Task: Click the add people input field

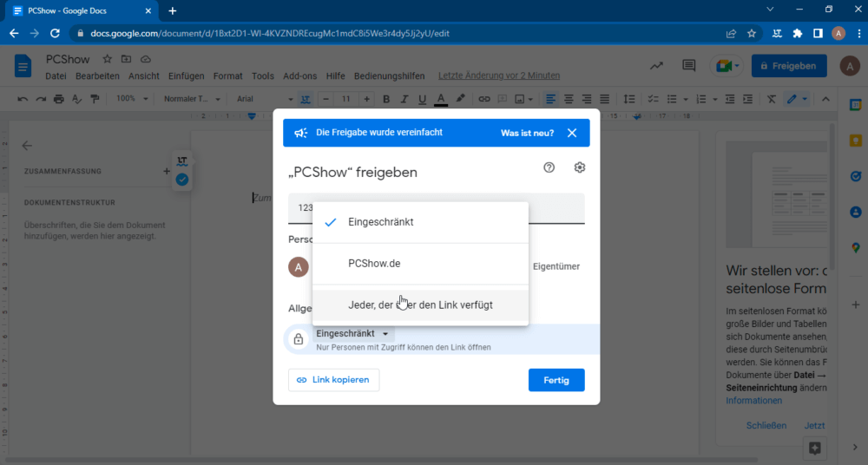Action: point(437,208)
